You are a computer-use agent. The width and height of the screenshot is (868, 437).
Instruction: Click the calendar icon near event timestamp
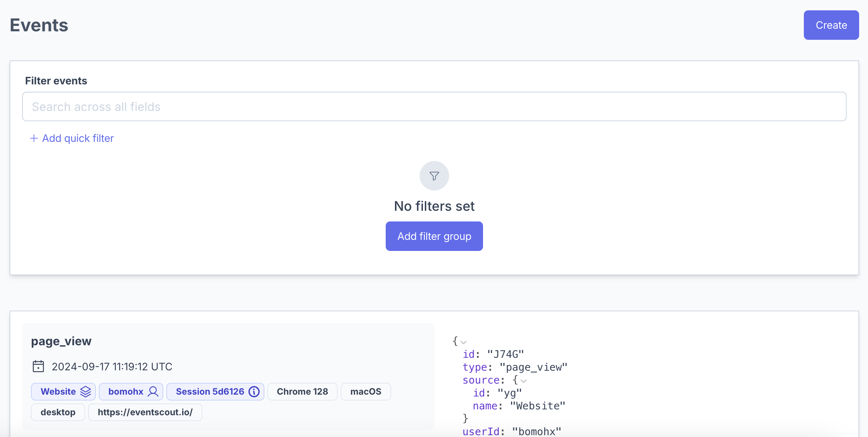[38, 366]
